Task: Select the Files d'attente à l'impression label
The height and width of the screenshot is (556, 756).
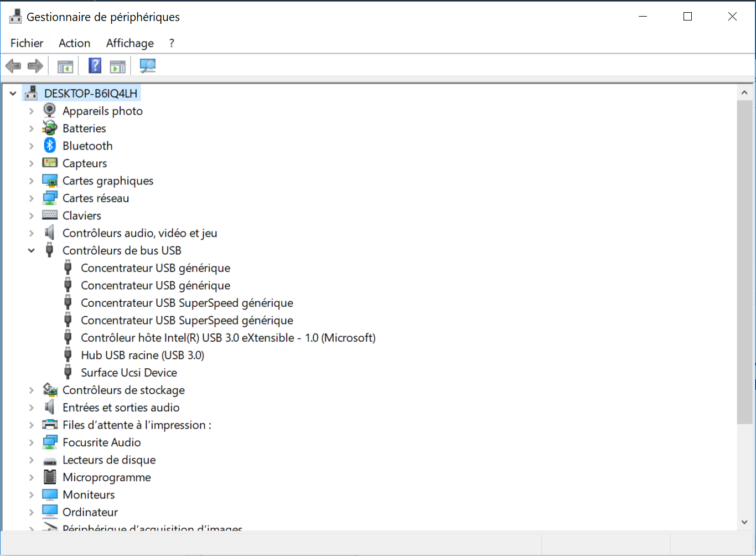Action: (x=137, y=425)
